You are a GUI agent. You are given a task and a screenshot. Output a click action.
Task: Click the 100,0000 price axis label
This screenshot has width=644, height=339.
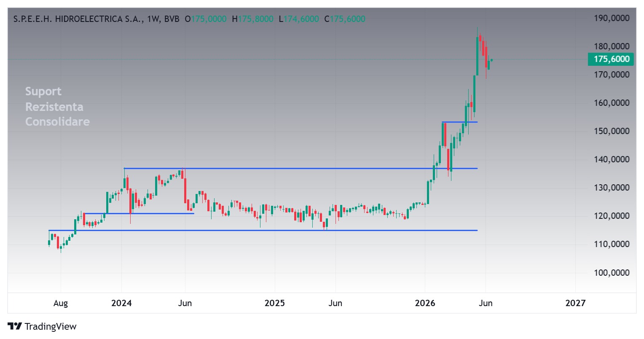[612, 273]
